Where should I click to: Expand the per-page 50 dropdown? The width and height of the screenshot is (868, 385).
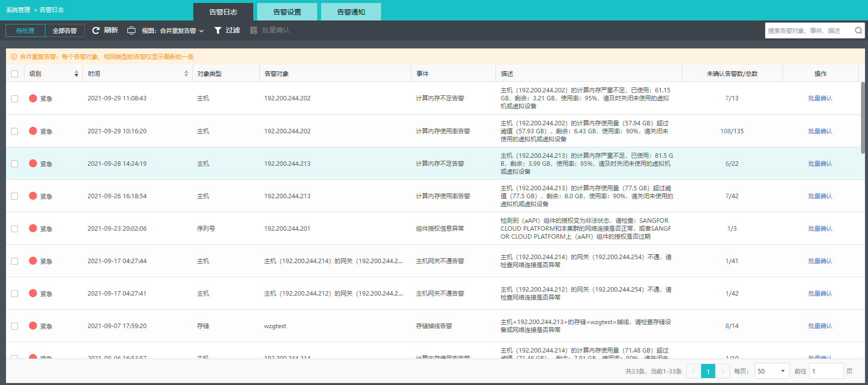[772, 371]
